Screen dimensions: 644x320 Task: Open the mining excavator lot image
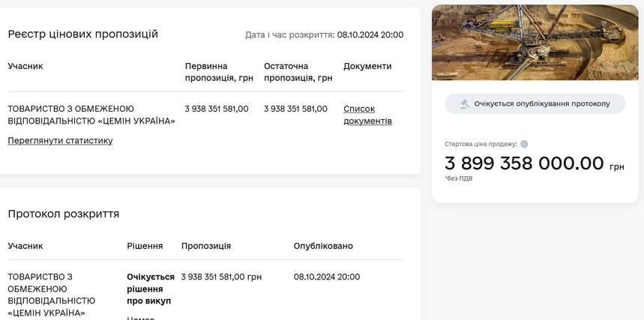pyautogui.click(x=535, y=43)
